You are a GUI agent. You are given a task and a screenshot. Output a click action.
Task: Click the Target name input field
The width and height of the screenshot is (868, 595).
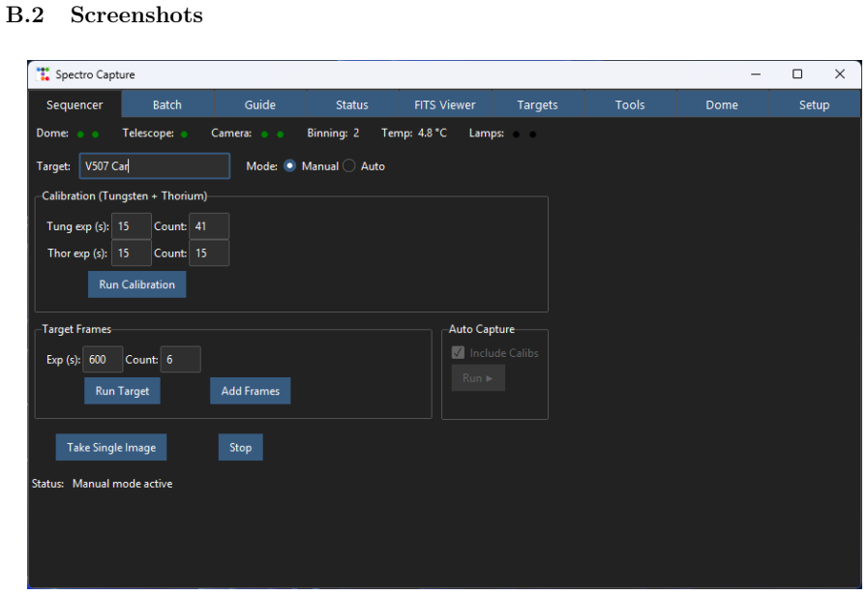point(155,166)
